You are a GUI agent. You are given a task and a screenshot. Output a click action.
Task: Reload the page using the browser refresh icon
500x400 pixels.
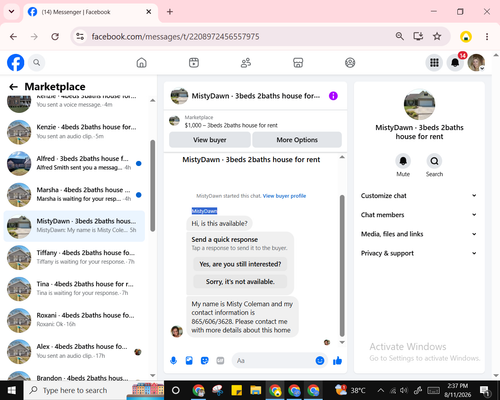click(55, 37)
